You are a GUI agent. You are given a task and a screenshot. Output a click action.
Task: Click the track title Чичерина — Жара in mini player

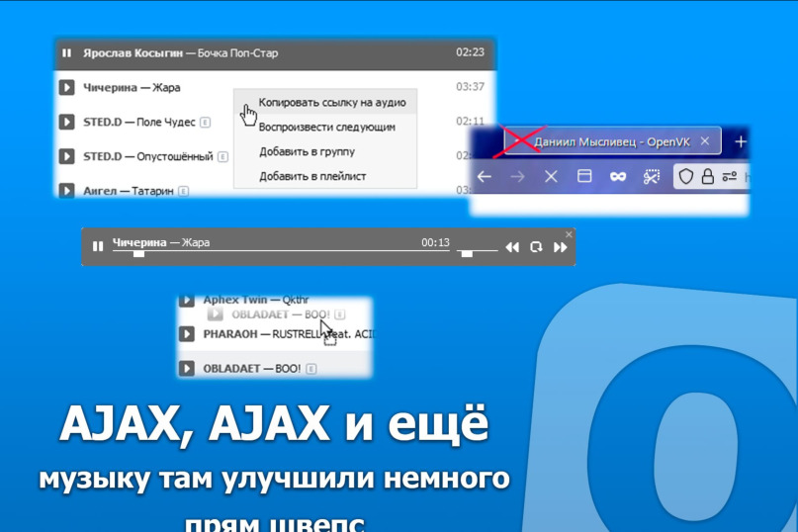[x=161, y=242]
